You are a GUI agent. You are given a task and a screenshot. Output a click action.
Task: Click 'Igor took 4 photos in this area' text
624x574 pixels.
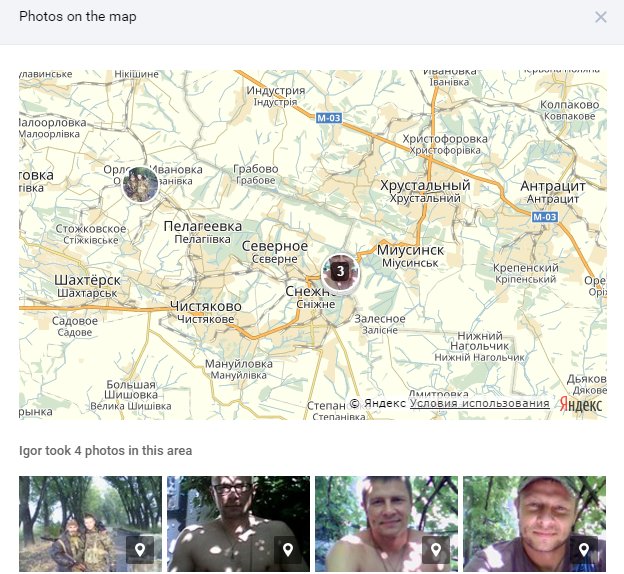point(105,451)
